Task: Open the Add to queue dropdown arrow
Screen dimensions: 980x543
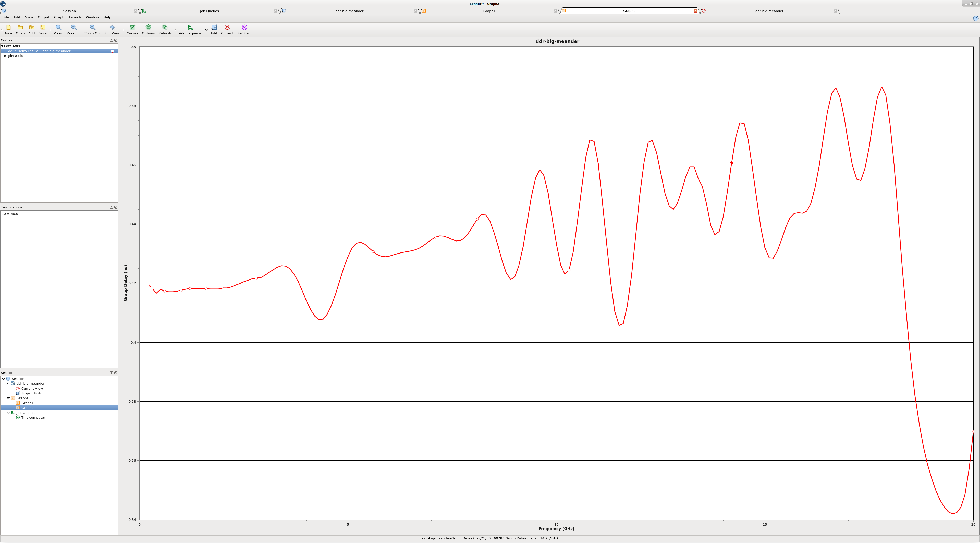Action: pyautogui.click(x=206, y=30)
